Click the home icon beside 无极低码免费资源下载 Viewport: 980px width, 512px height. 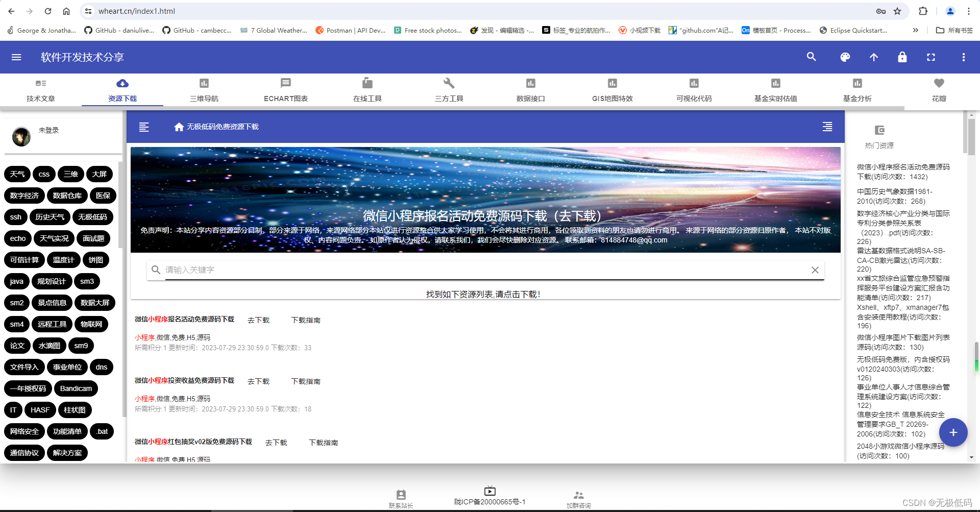click(179, 127)
